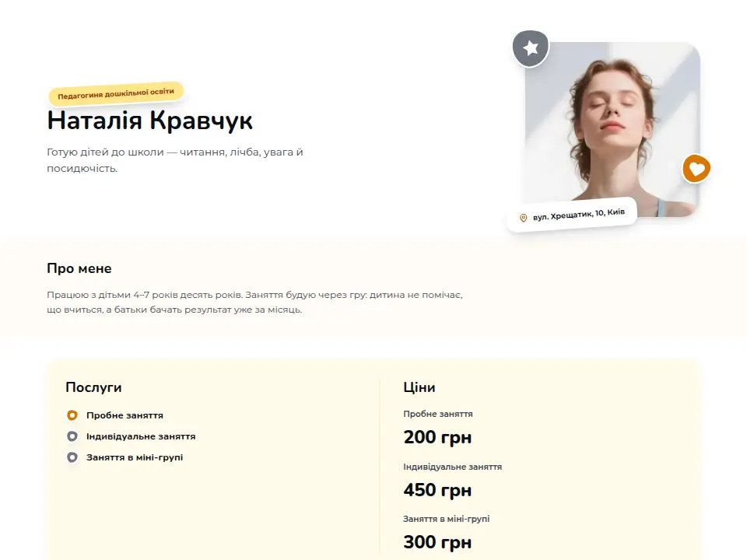Click the tagline about готую дітей до школи
747x560 pixels.
click(x=175, y=160)
